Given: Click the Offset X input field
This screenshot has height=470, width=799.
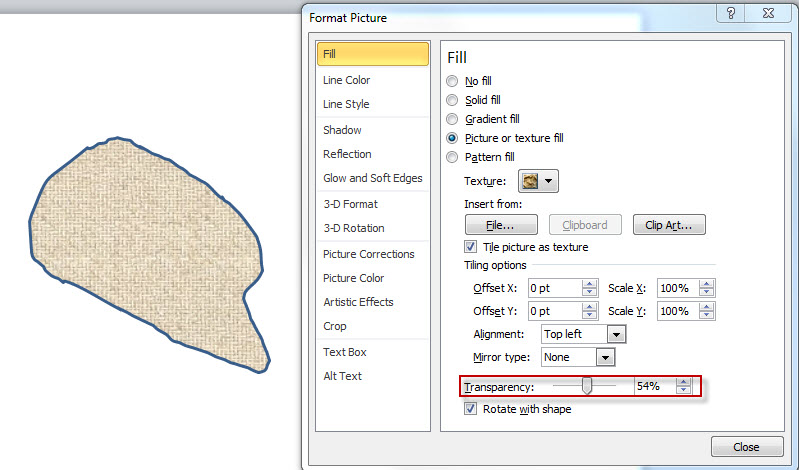Looking at the screenshot, I should tap(555, 288).
